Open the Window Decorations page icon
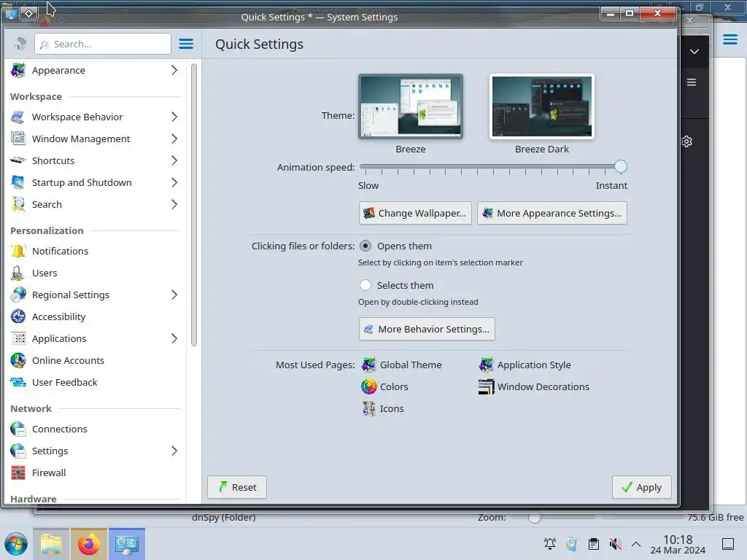Viewport: 747px width, 560px height. [486, 386]
